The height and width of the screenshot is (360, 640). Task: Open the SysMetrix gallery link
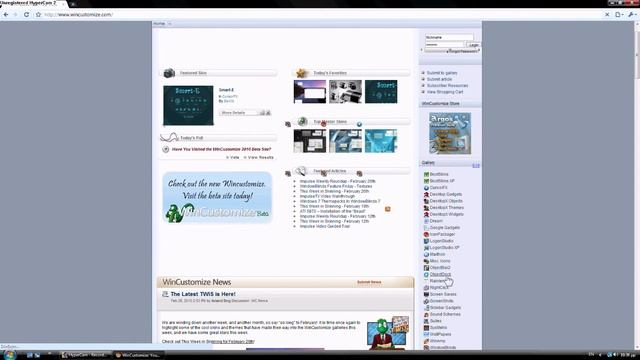click(438, 327)
